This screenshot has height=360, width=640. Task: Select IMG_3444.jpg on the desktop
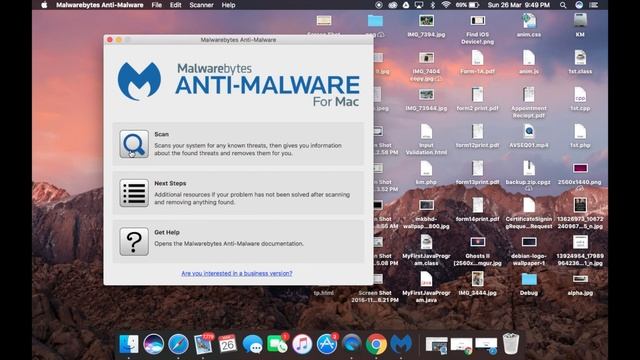pos(478,279)
